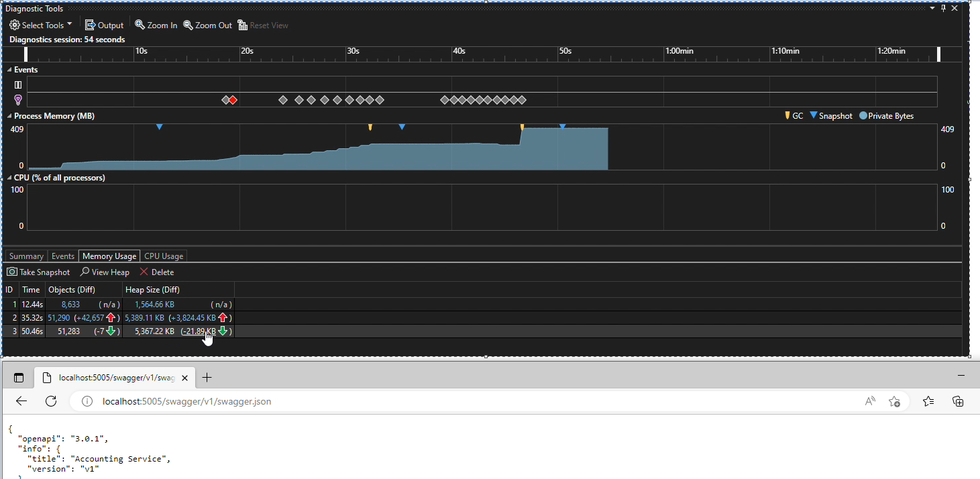
Task: Click the Select Tools gear icon
Action: (14, 25)
